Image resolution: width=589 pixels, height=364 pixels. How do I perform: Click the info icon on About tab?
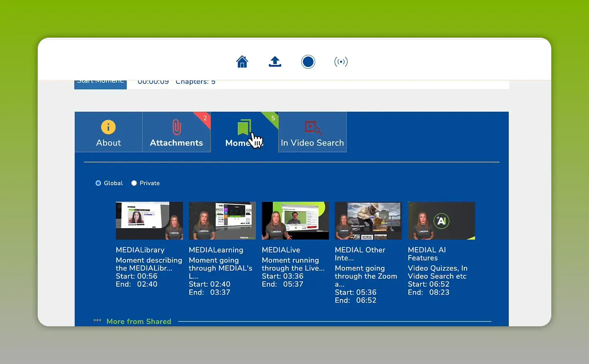tap(108, 127)
